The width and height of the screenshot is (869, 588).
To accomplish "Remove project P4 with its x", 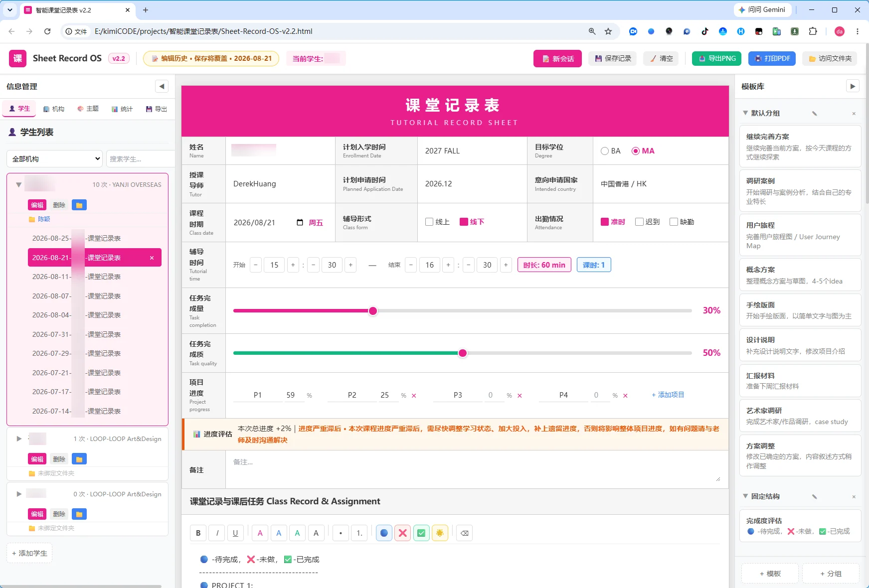I will (x=625, y=396).
